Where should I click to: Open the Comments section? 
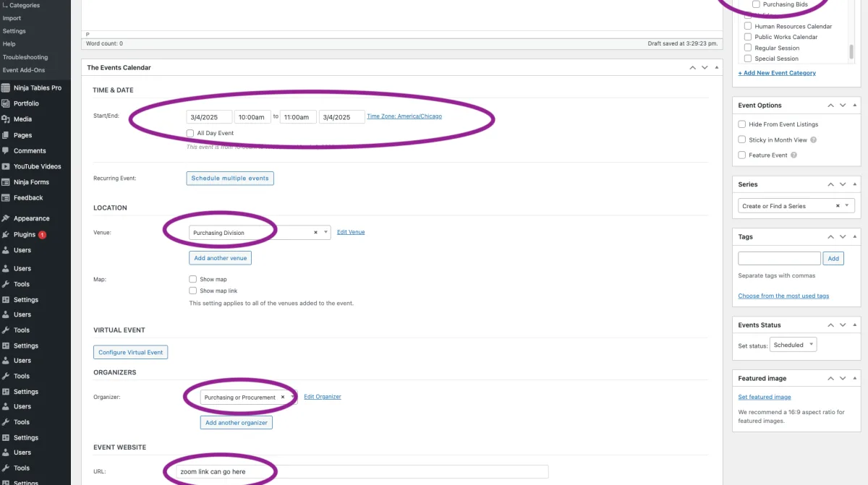pos(30,151)
